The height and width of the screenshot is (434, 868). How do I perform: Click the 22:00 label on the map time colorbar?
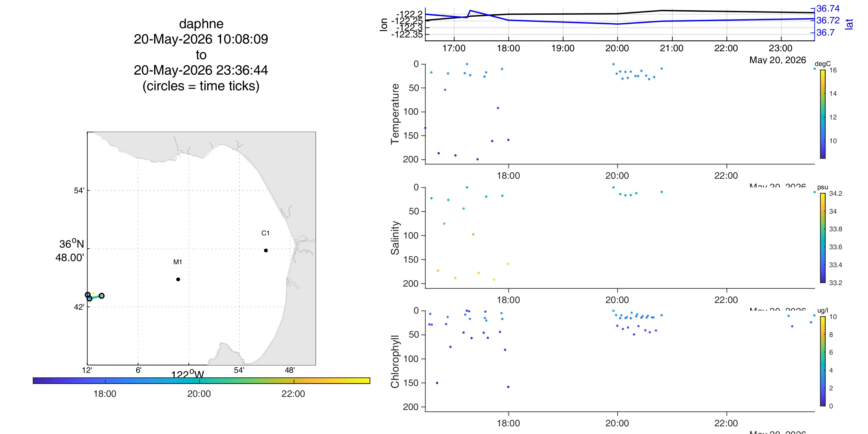[x=293, y=394]
